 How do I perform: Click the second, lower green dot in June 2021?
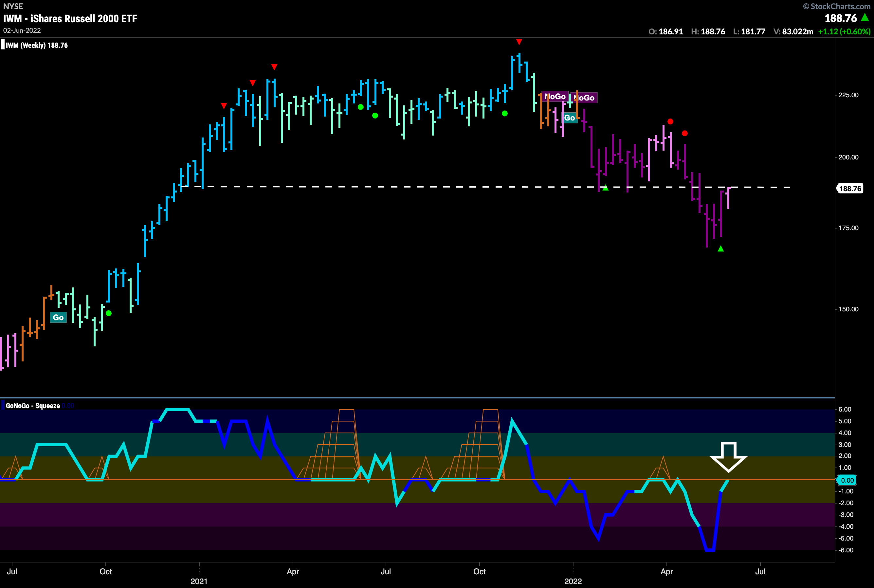point(375,116)
